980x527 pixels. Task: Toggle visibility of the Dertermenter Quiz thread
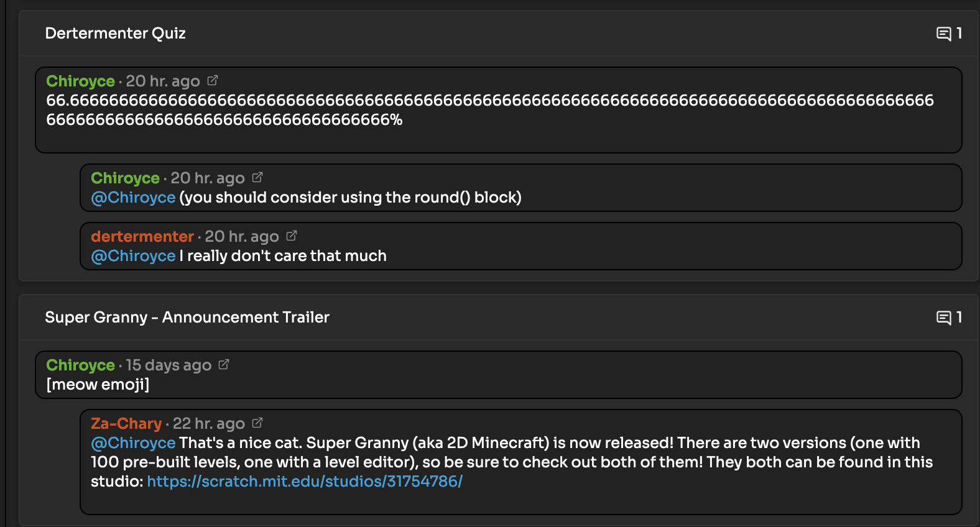point(115,34)
